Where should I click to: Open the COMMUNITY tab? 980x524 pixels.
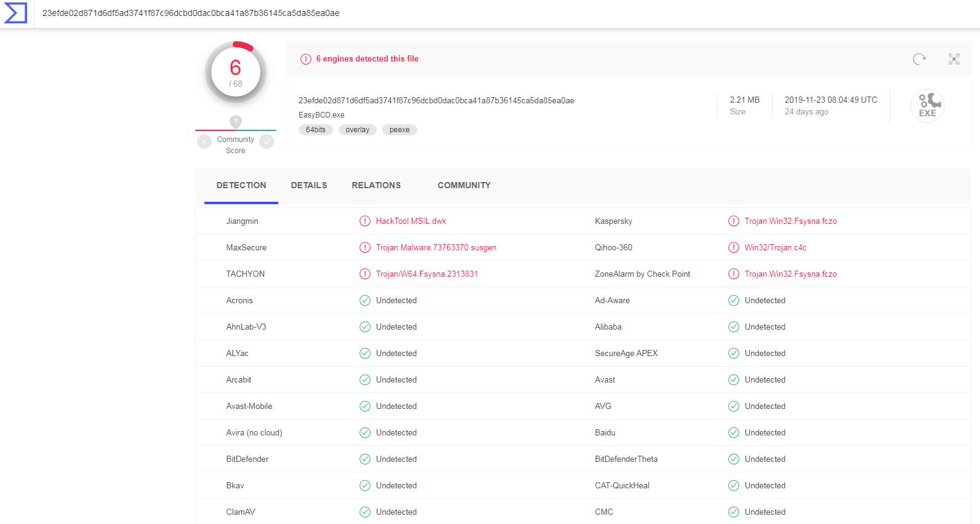point(464,185)
